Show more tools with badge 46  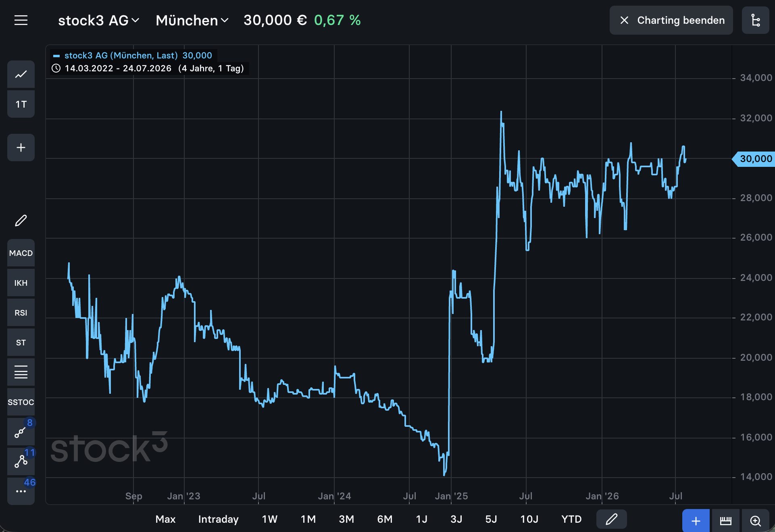(21, 491)
